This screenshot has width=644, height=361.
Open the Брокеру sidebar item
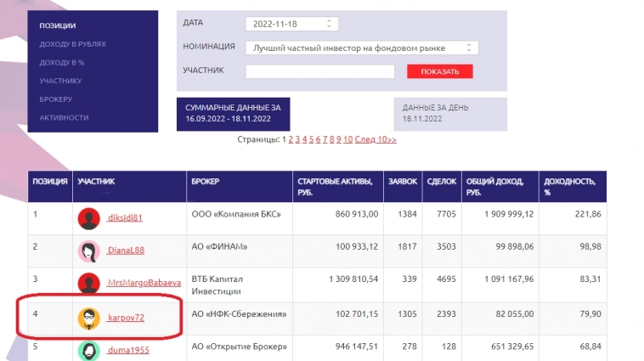coord(56,99)
